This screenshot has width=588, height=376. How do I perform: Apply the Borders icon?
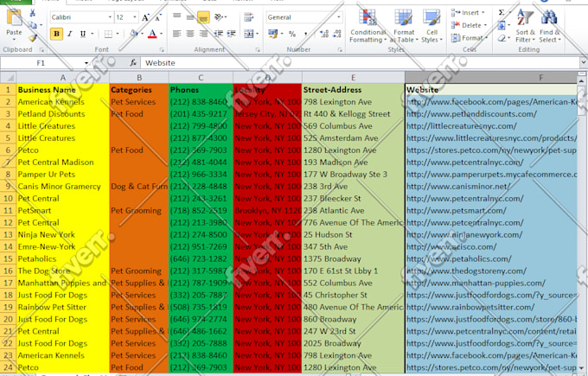(x=108, y=34)
